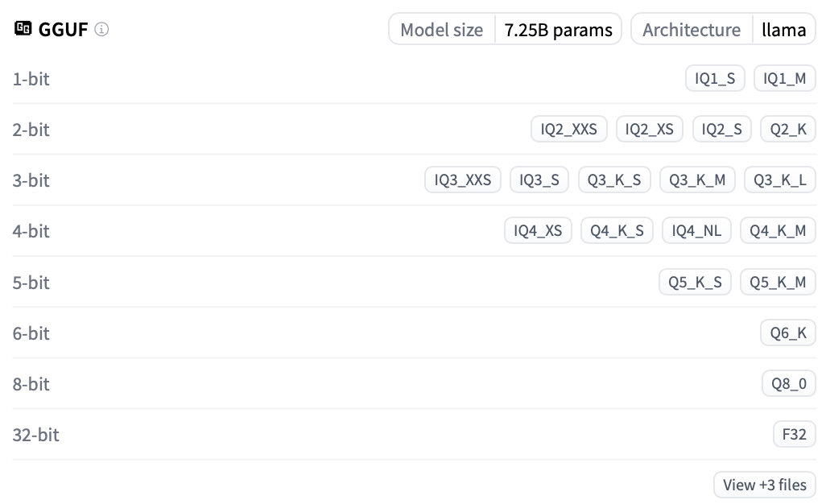This screenshot has width=826, height=504.
Task: Select the IQ1_M quantization
Action: pyautogui.click(x=784, y=79)
